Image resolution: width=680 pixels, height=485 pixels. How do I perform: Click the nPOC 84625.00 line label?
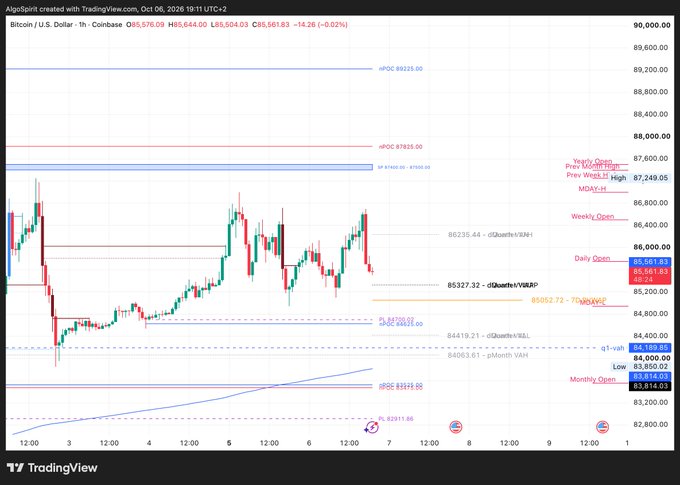click(401, 324)
